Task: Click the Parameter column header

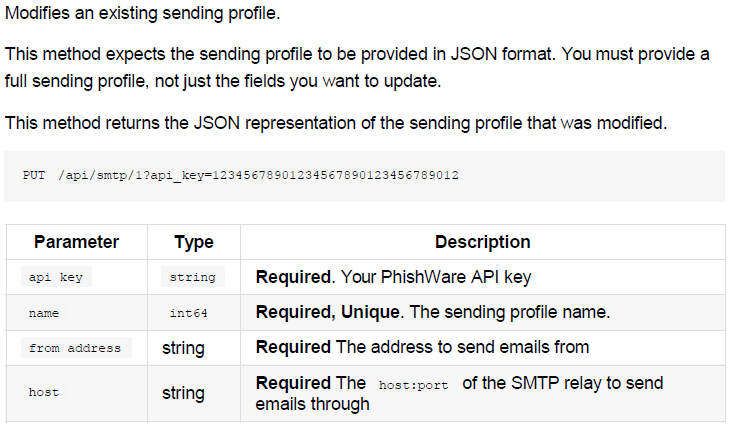Action: [77, 242]
